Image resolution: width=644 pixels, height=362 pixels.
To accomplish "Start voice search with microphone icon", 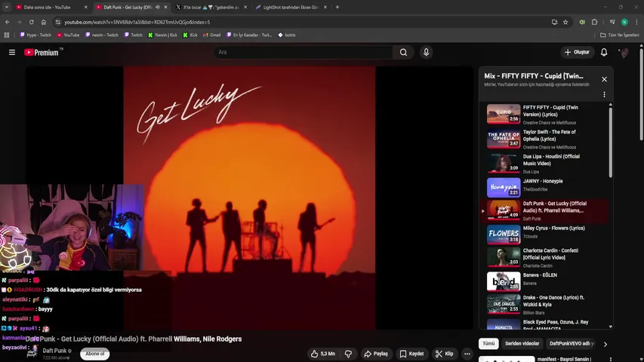I will 426,52.
